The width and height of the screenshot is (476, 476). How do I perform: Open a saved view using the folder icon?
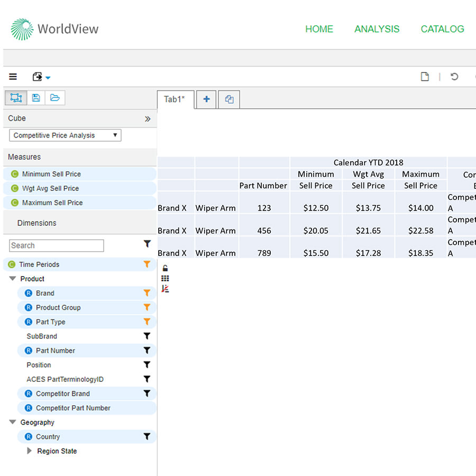coord(55,98)
